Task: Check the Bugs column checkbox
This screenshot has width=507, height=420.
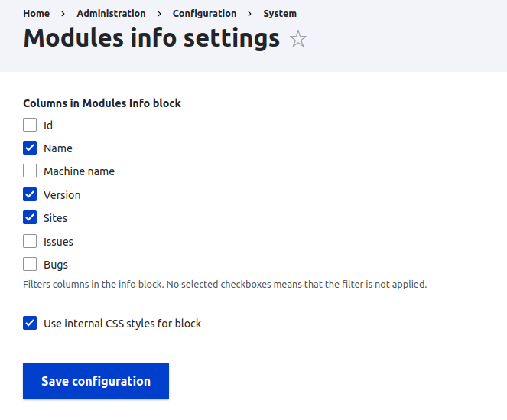Action: [30, 264]
